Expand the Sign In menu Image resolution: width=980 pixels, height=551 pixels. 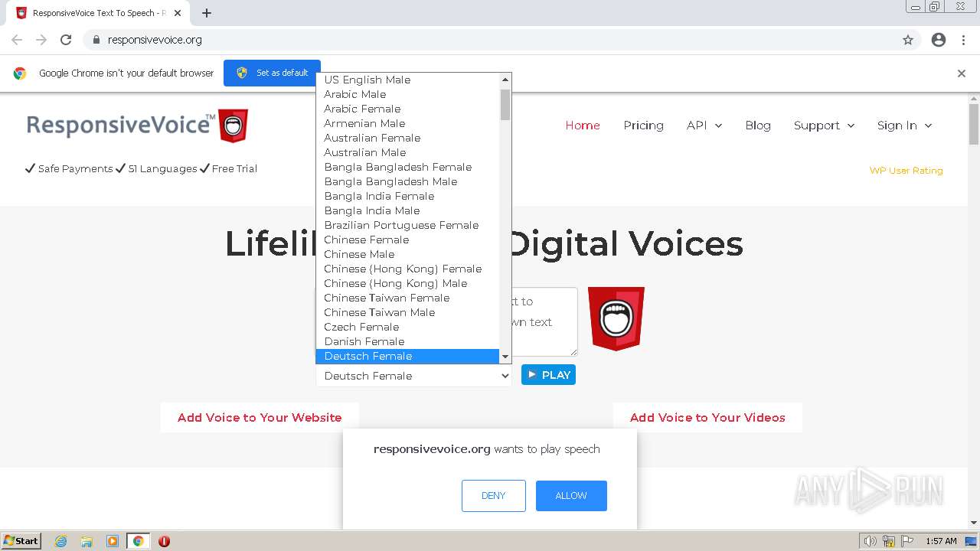904,126
